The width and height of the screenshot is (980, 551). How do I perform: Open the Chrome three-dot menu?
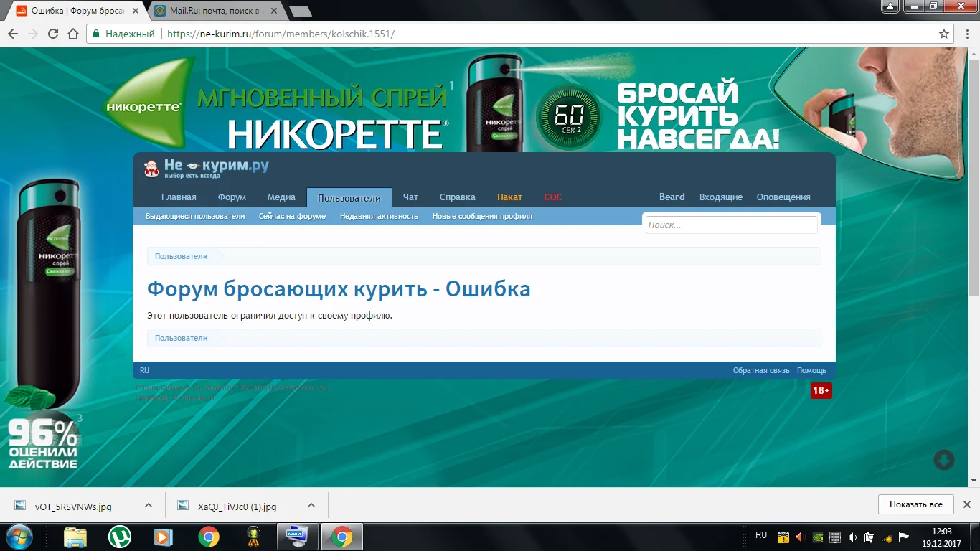(x=965, y=34)
